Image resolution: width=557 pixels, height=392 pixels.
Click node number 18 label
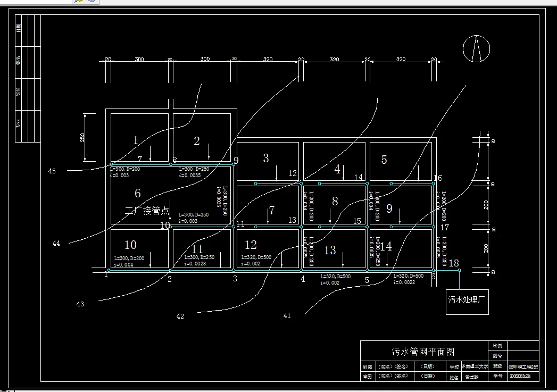point(454,263)
